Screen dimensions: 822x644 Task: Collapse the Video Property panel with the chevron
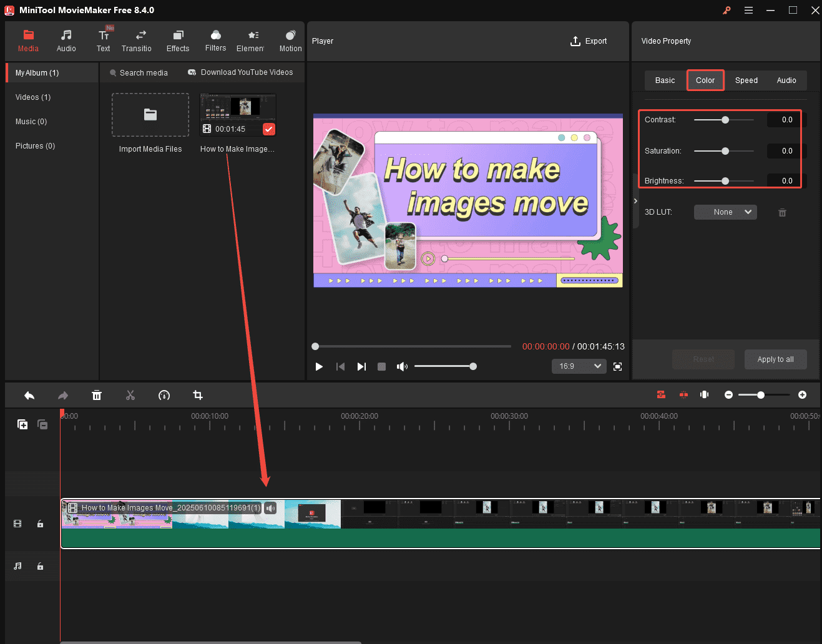[x=635, y=201]
